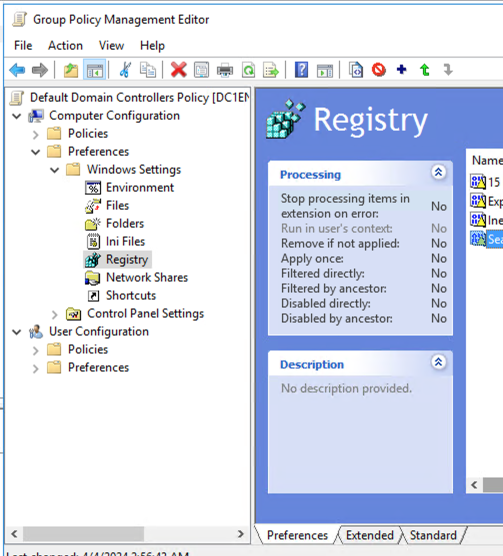Viewport: 503px width, 556px height.
Task: Click the Back arrow in toolbar
Action: point(17,70)
